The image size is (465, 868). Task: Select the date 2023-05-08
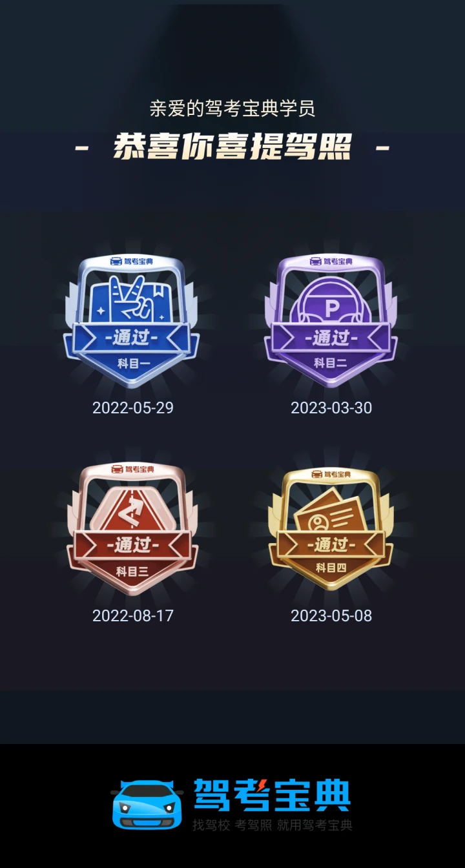click(x=331, y=615)
